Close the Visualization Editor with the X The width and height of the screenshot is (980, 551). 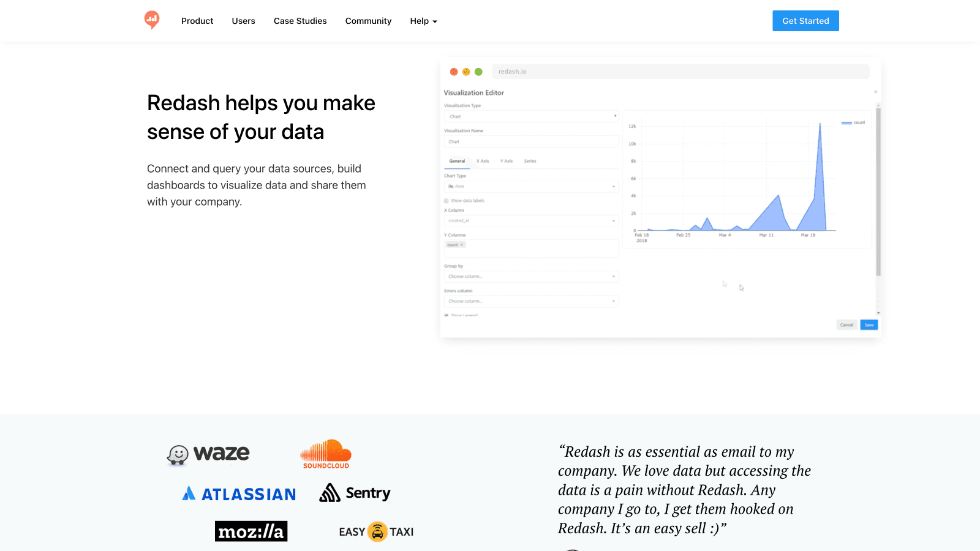pos(875,92)
